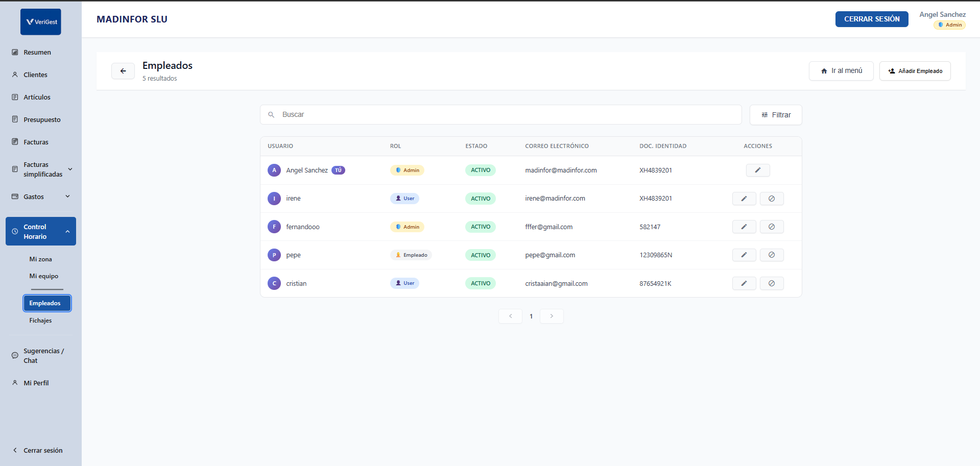This screenshot has height=466, width=980.
Task: Edit the employee irene
Action: [x=744, y=199]
